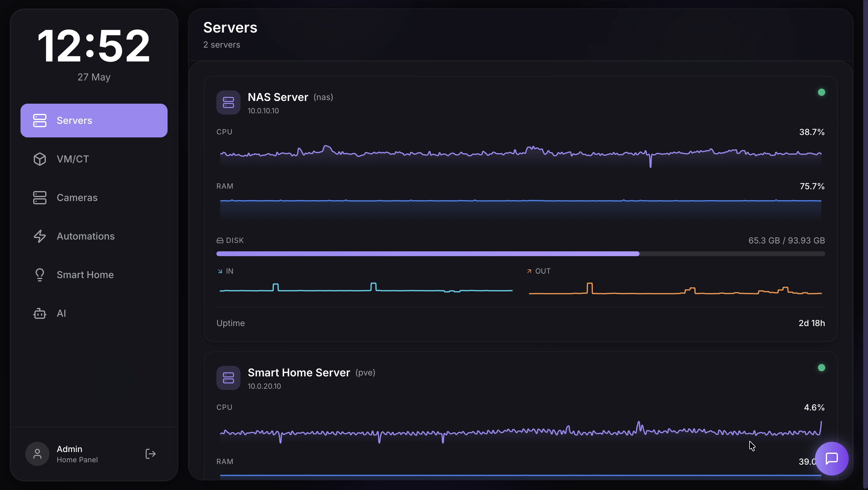Click the Servers page heading
Image resolution: width=868 pixels, height=490 pixels.
230,27
